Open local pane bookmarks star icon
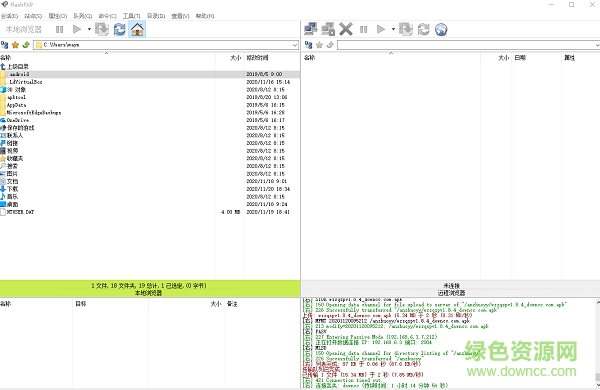This screenshot has height=390, width=600. [x=15, y=45]
